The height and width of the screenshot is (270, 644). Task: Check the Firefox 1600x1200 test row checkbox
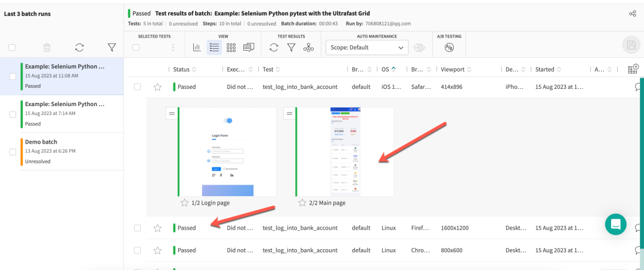[138, 228]
